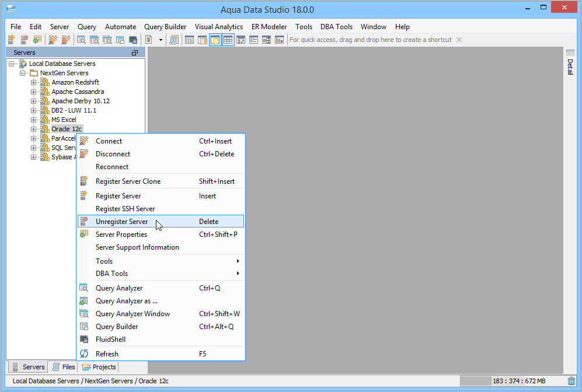Click the bar chart toolbar icon
This screenshot has width=582, height=392.
(279, 40)
